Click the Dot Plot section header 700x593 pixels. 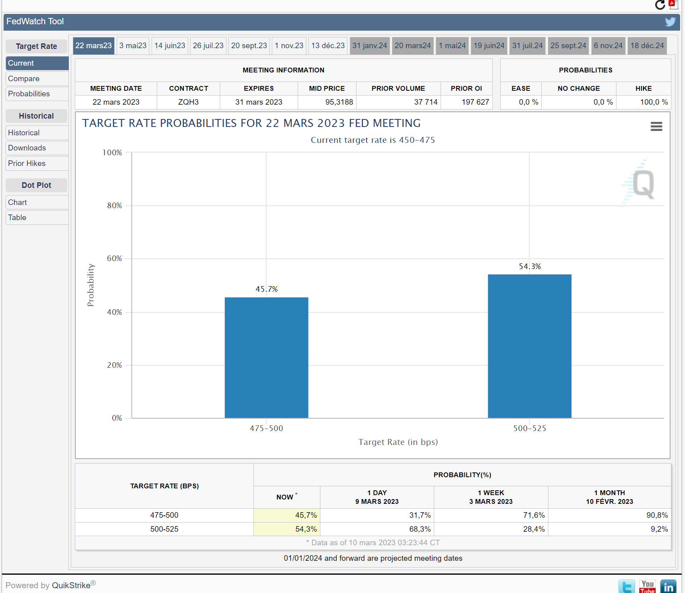pos(36,185)
